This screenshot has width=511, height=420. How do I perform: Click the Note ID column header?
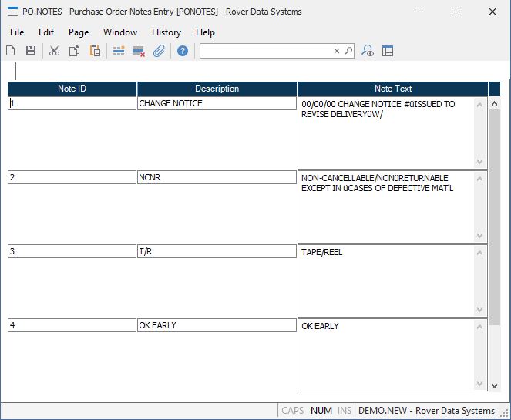(72, 89)
